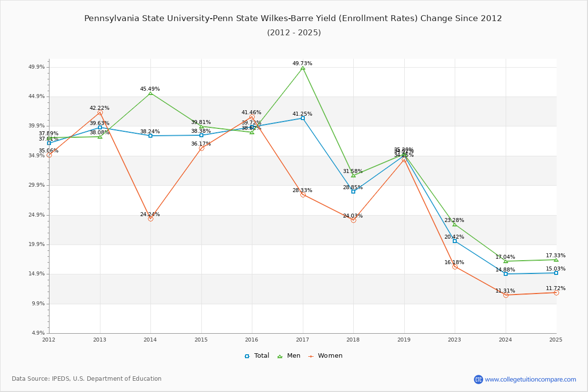The image size is (588, 392).
Task: Select the Women 2016 data point 41.46%
Action: point(252,117)
